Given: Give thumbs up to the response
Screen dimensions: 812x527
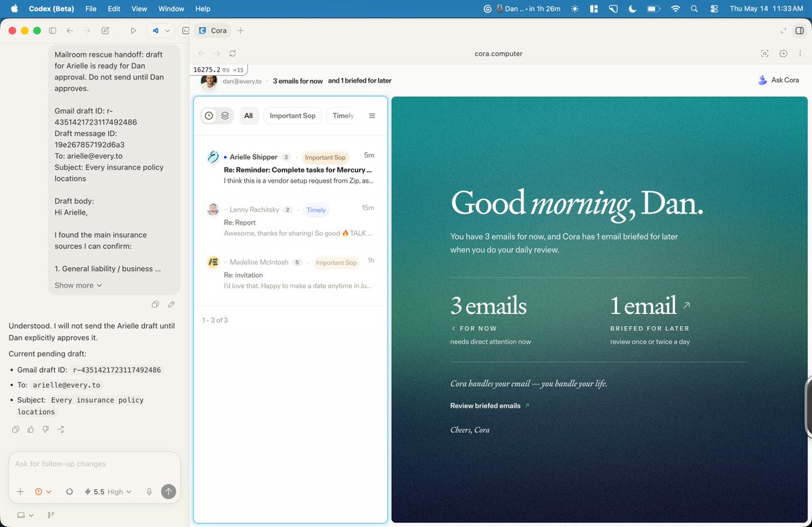Looking at the screenshot, I should click(x=30, y=429).
